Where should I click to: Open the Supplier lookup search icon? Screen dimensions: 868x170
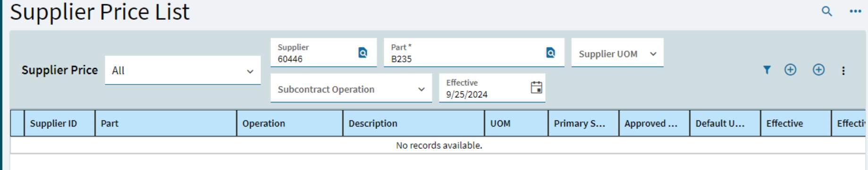coord(362,52)
